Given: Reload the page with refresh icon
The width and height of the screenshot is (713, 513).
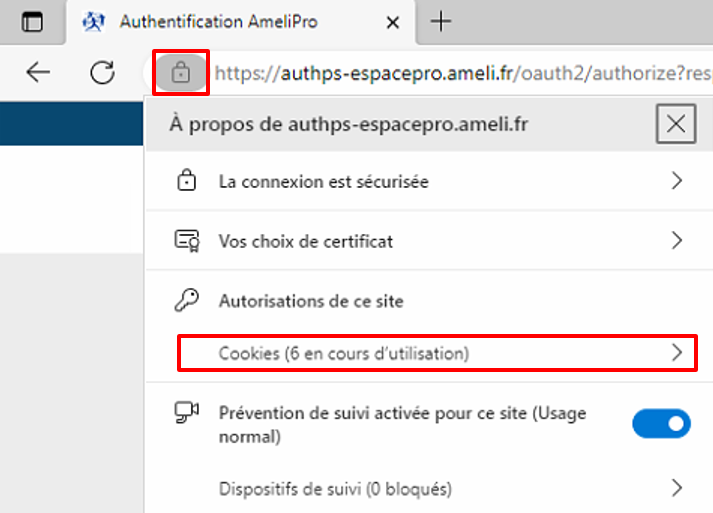Looking at the screenshot, I should point(102,72).
